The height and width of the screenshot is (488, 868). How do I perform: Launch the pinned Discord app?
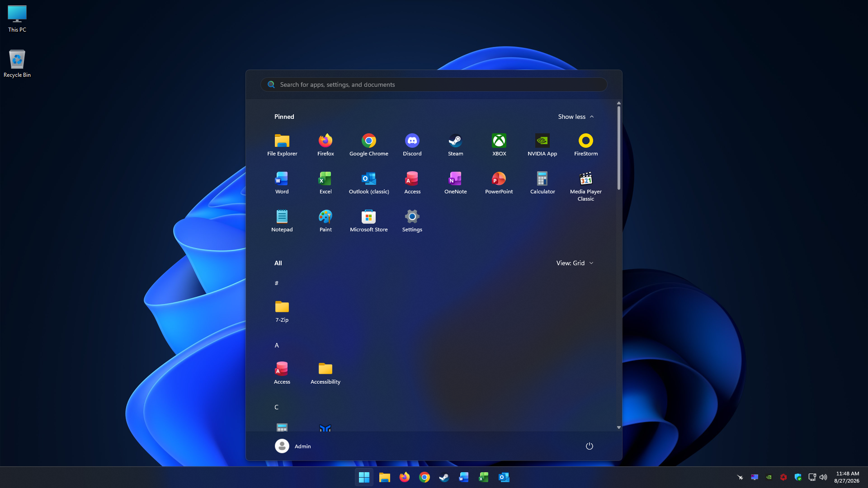(x=412, y=145)
